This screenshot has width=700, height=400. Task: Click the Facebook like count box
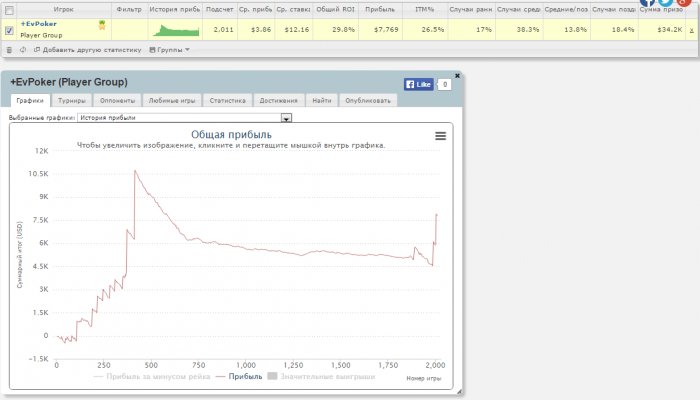[x=445, y=84]
